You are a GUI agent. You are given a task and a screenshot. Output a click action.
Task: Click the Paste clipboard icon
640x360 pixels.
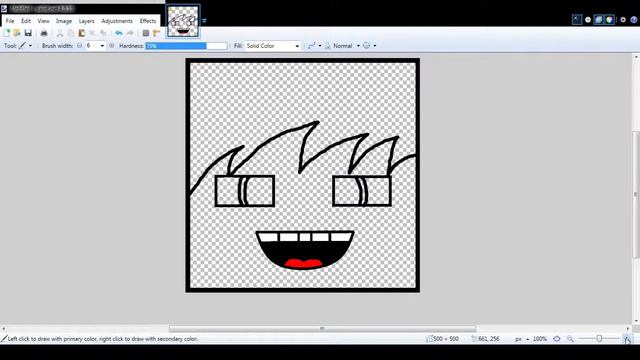82,33
